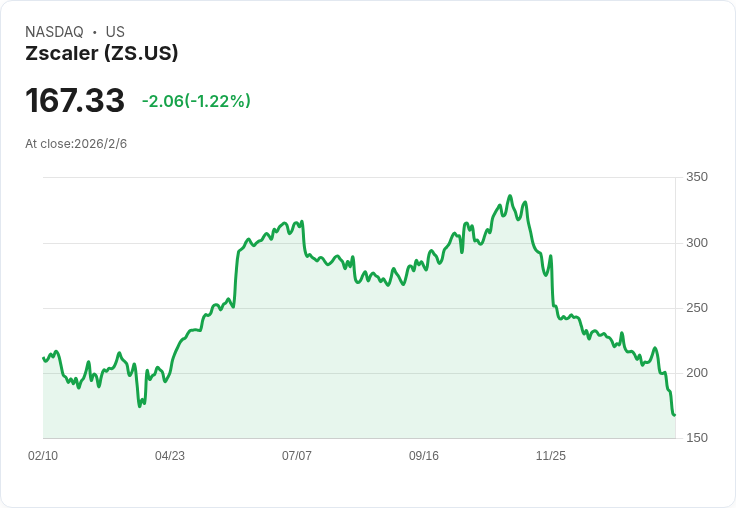Select the -2.06(-1.22%) price change text

coord(196,101)
